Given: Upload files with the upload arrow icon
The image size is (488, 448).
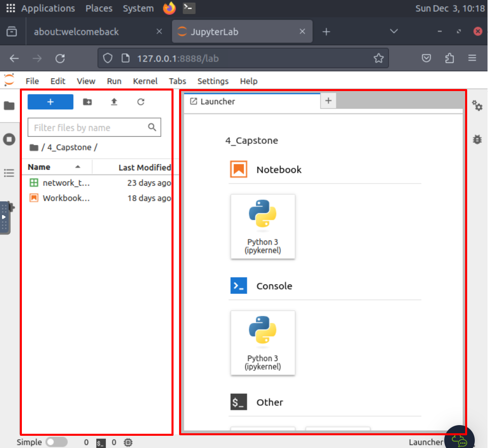Looking at the screenshot, I should [x=114, y=102].
